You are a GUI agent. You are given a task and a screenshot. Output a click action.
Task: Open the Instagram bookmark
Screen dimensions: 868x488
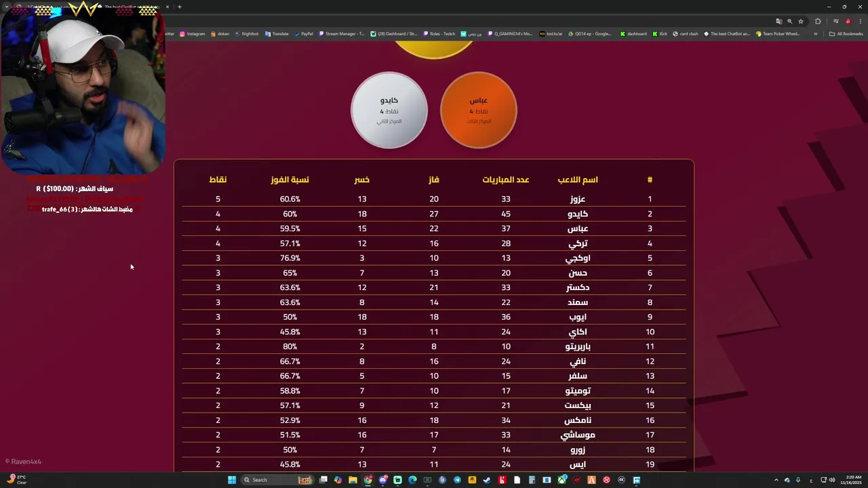[193, 34]
